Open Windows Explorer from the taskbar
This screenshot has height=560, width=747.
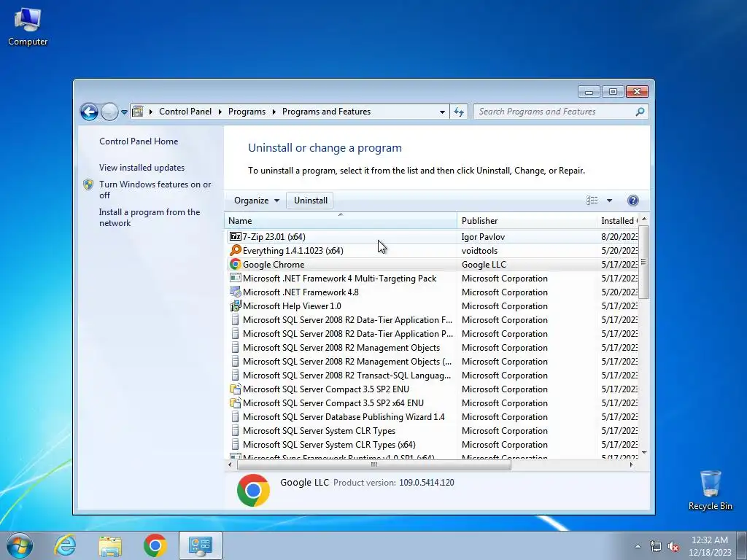(111, 545)
